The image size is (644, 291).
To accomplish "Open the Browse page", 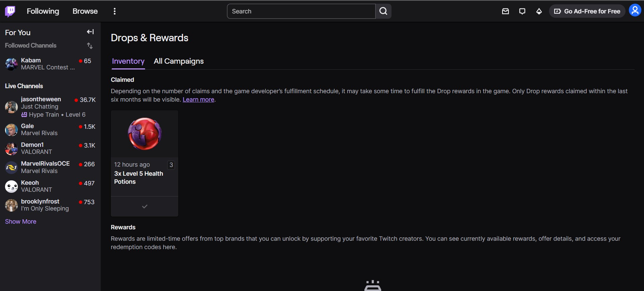I will pos(85,11).
